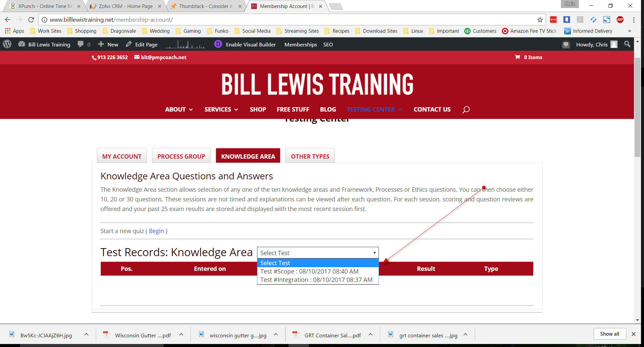
Task: Open the Informed Delivery bookmark
Action: click(589, 31)
